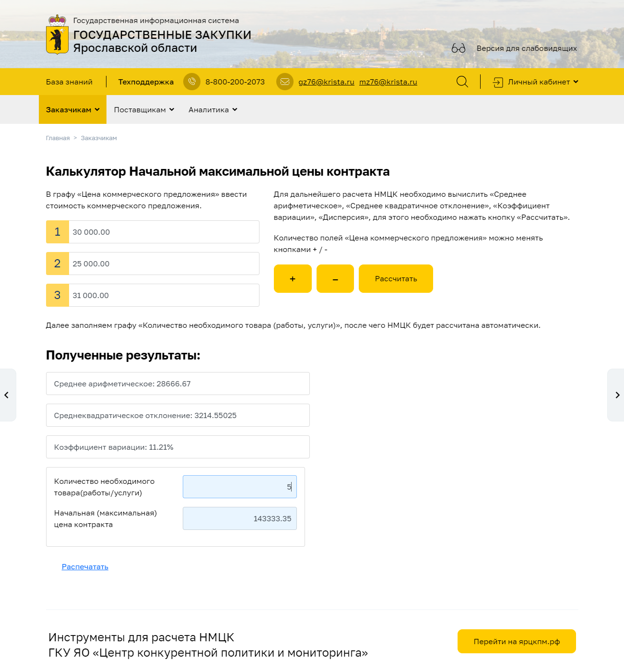Viewport: 624px width, 672px height.
Task: Add a price field with plus button
Action: tap(293, 278)
